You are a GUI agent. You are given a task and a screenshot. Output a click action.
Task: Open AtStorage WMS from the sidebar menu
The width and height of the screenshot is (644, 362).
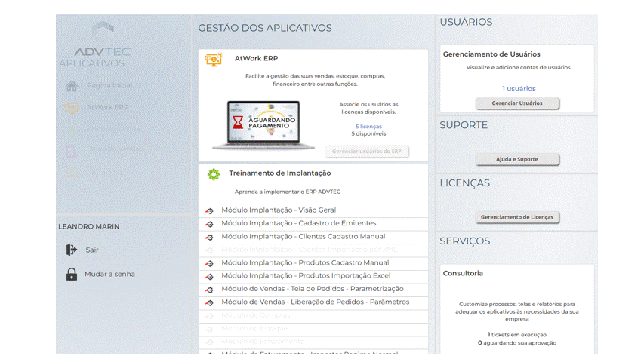pos(113,128)
